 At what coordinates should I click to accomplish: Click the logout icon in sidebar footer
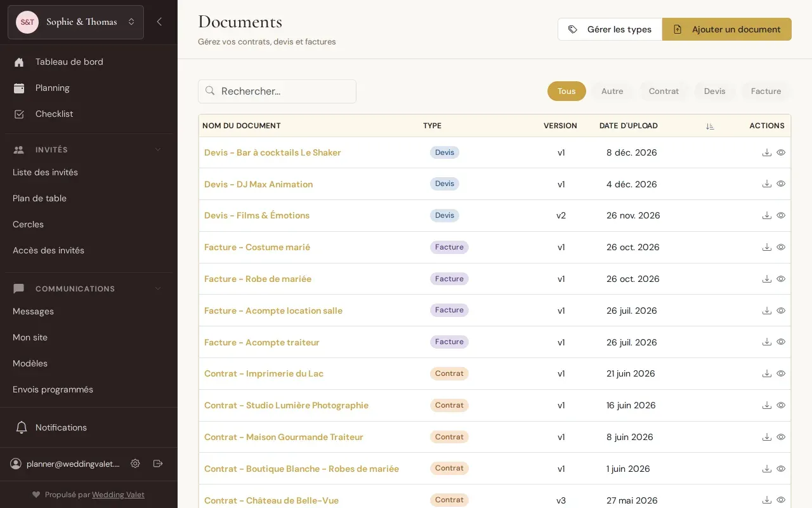(x=158, y=464)
